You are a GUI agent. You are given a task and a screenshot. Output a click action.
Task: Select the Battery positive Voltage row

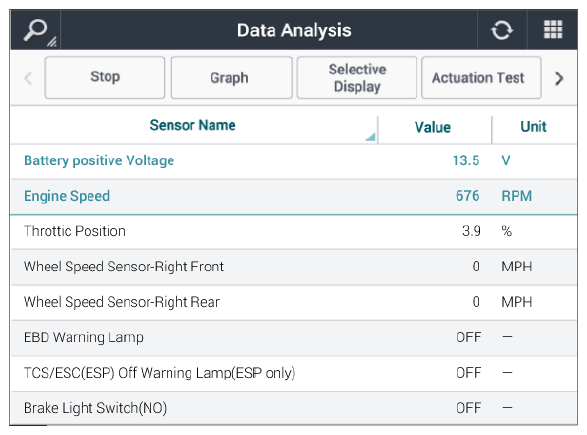294,161
